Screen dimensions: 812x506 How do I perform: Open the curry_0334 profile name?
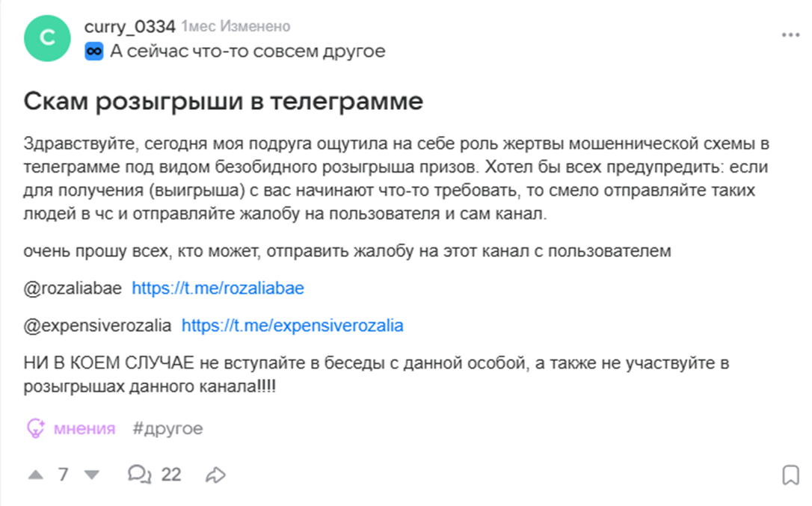coord(129,27)
